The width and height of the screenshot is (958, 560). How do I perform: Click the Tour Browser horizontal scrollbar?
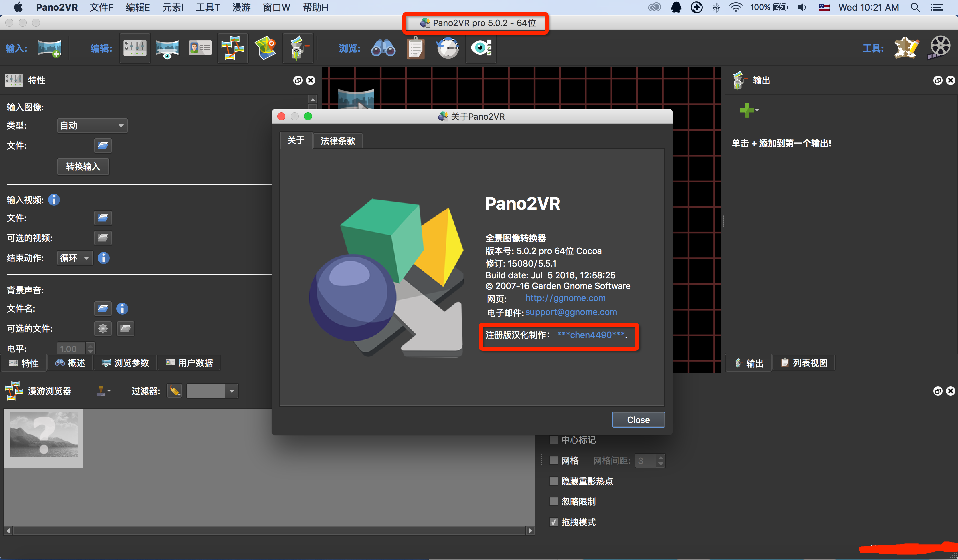click(x=269, y=531)
